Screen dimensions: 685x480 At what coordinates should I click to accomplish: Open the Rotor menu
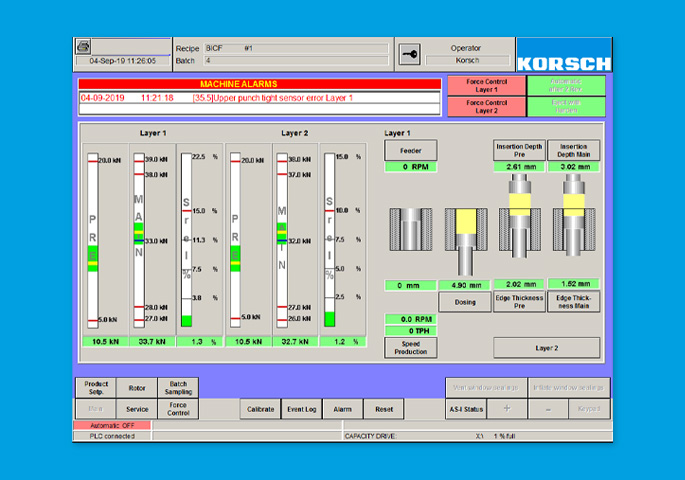pos(137,388)
